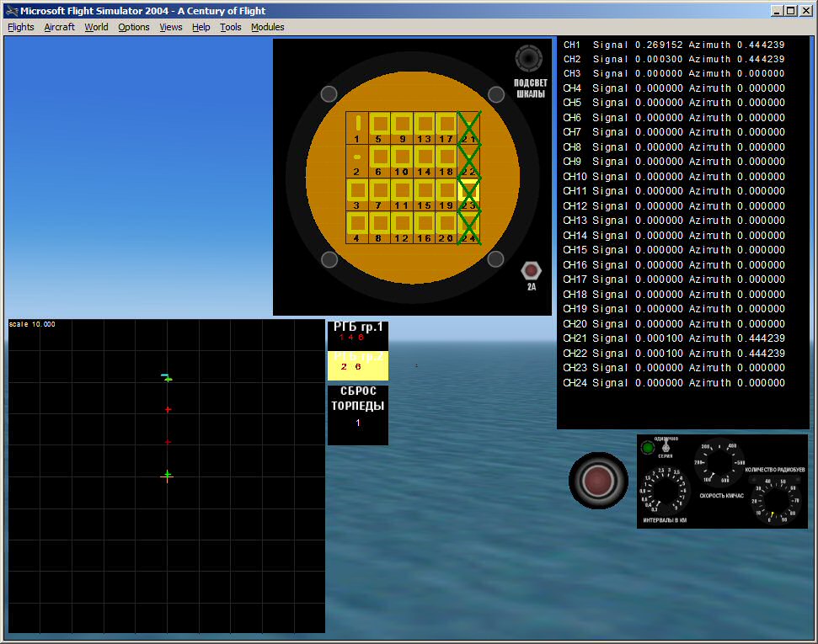Select crossed-out channel cell 22
The width and height of the screenshot is (818, 644).
pos(468,161)
